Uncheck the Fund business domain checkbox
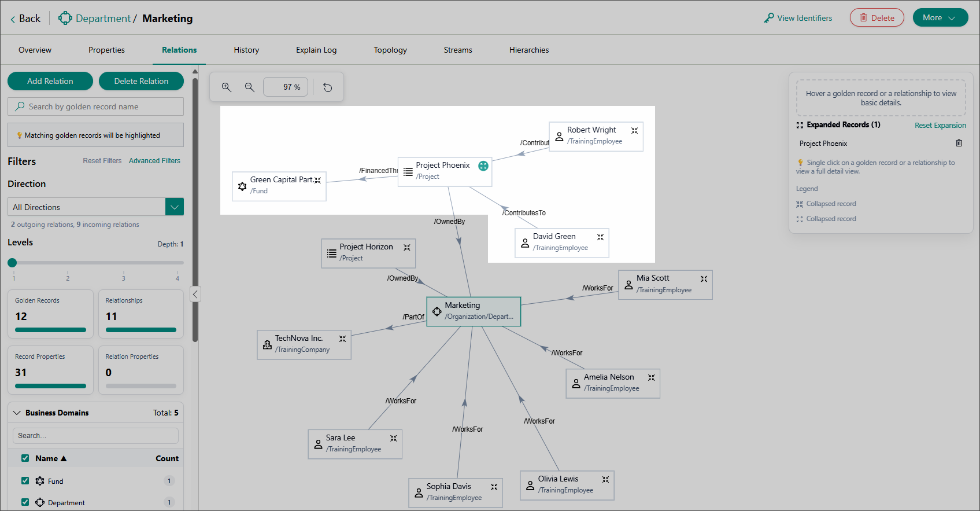Image resolution: width=980 pixels, height=511 pixels. pos(25,480)
